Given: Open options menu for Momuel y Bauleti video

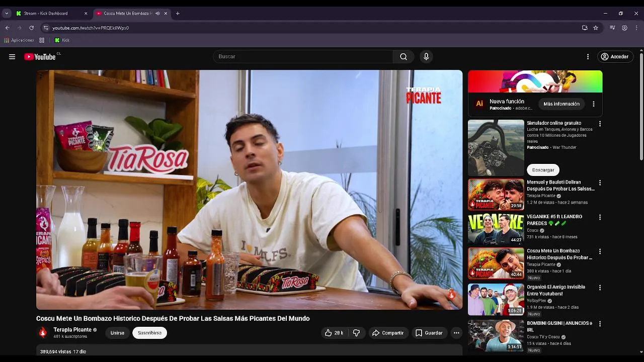Looking at the screenshot, I should 600,183.
